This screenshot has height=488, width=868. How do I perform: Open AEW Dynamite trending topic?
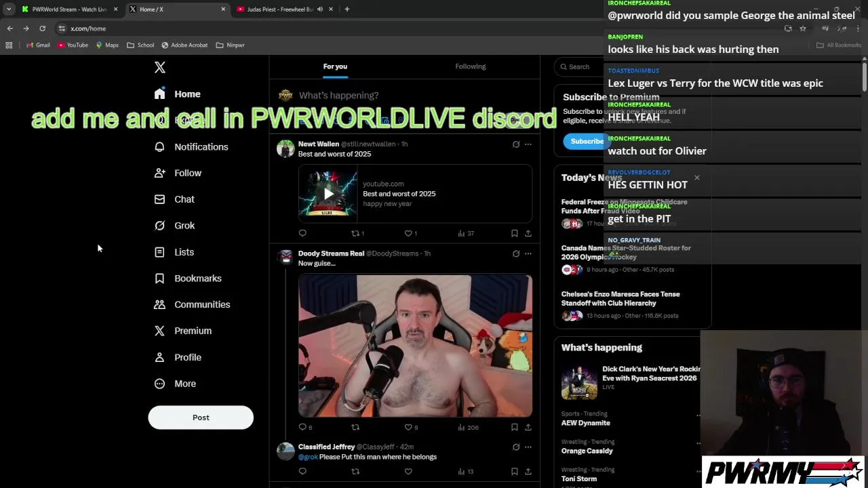coord(585,423)
